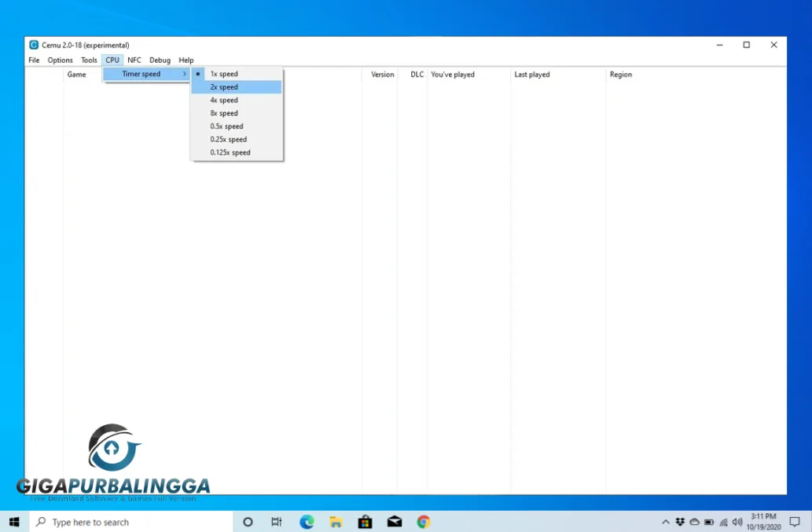This screenshot has height=532, width=812.
Task: Open Microsoft Store taskbar icon
Action: point(365,522)
